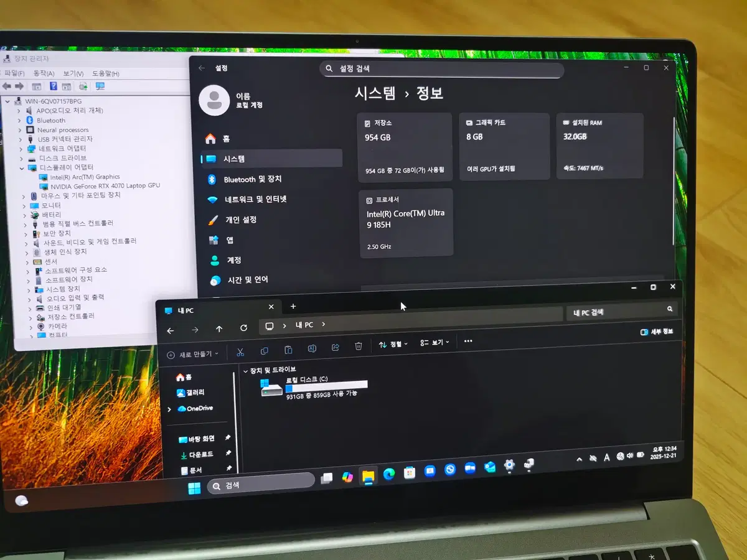Click the Outlook mail icon on the taskbar

pos(490,467)
